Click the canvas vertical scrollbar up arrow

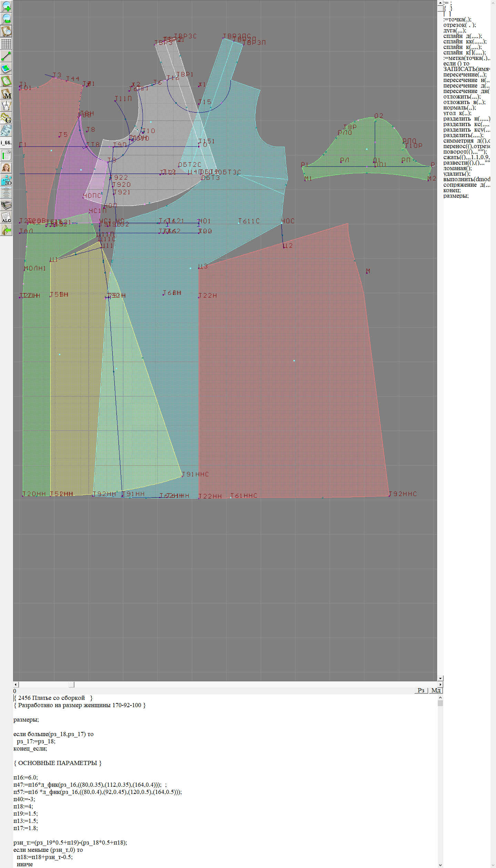click(440, 3)
